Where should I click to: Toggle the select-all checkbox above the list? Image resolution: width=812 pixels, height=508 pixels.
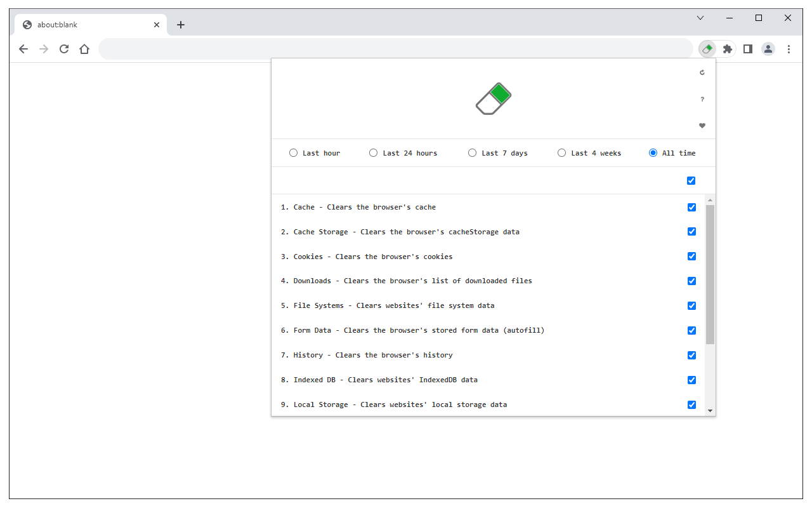[x=691, y=181]
